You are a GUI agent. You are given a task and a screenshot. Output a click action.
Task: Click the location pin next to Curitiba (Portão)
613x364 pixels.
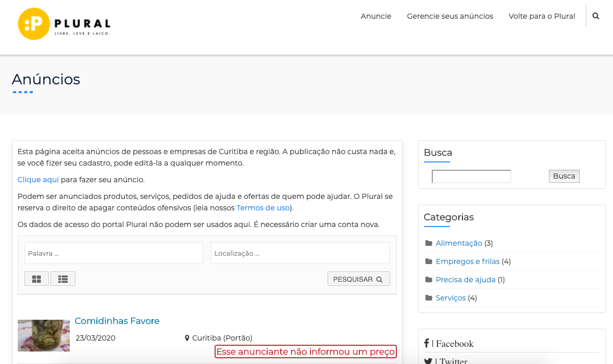(187, 338)
